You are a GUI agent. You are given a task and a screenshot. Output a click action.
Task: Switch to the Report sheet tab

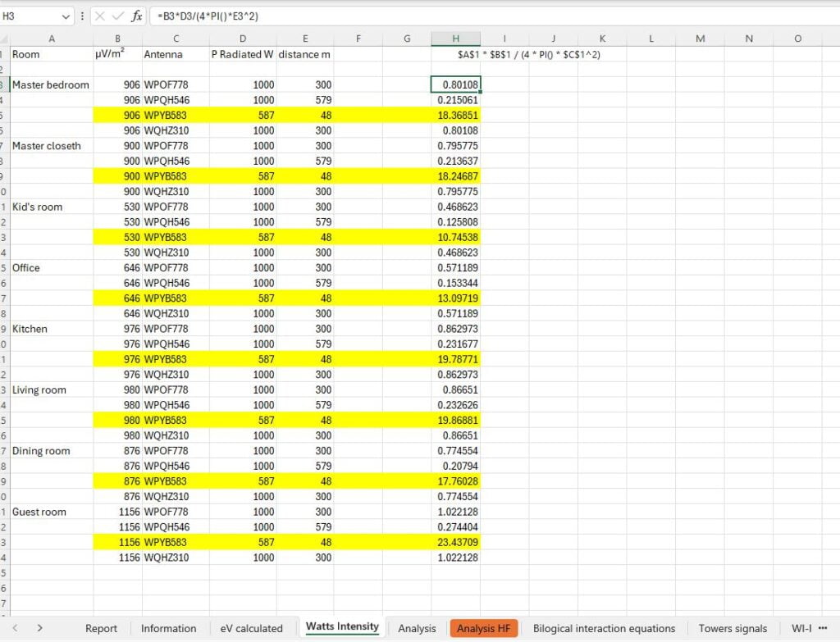pyautogui.click(x=102, y=627)
